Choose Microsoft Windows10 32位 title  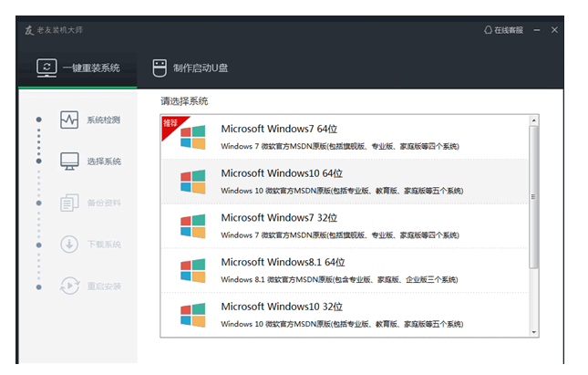(282, 307)
